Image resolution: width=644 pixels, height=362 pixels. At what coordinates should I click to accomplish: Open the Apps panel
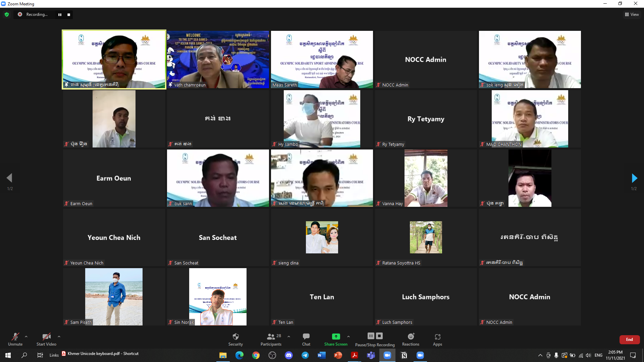pyautogui.click(x=437, y=337)
